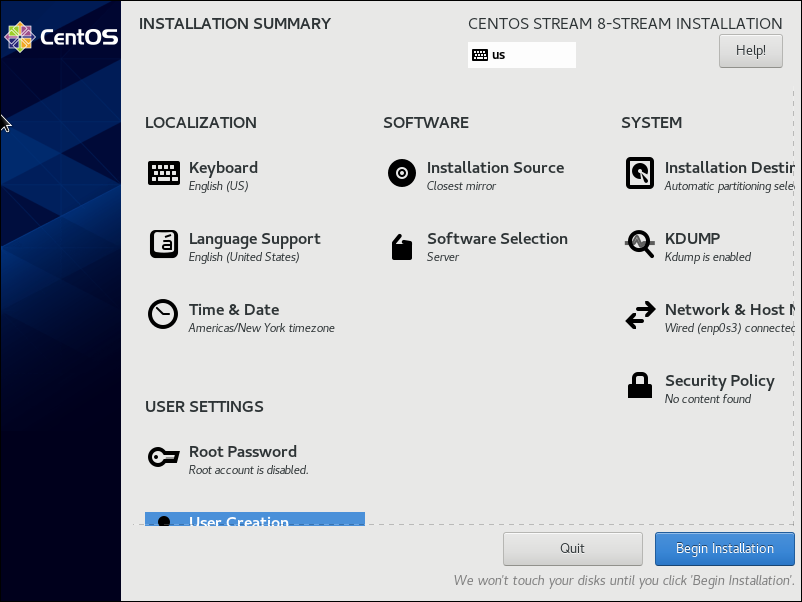Start setup with Begin Installation button

click(724, 549)
